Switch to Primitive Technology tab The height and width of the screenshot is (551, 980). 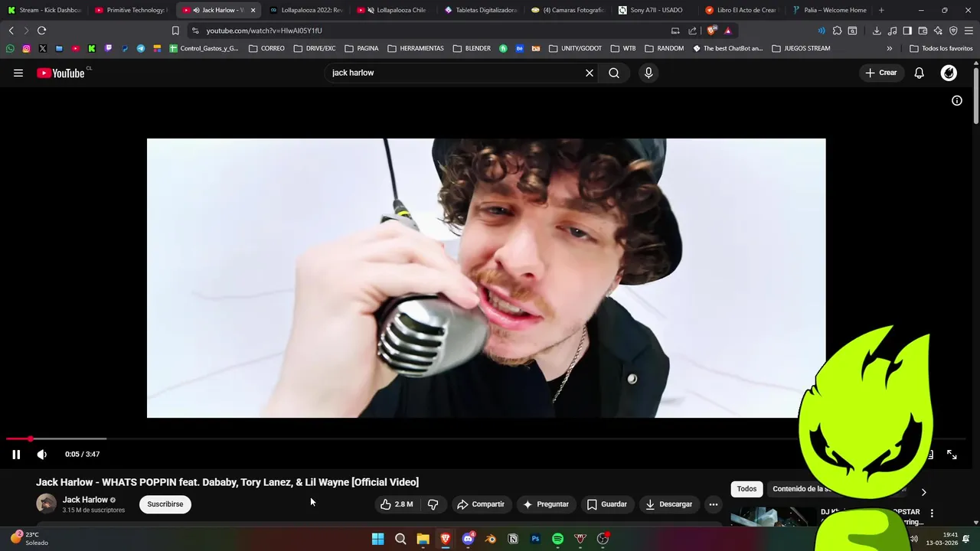(132, 10)
